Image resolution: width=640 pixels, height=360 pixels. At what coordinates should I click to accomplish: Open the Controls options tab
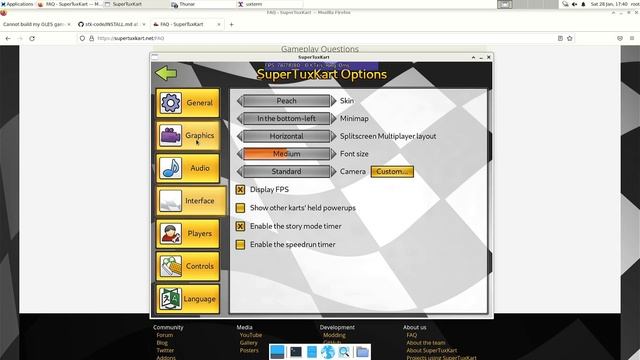(188, 266)
